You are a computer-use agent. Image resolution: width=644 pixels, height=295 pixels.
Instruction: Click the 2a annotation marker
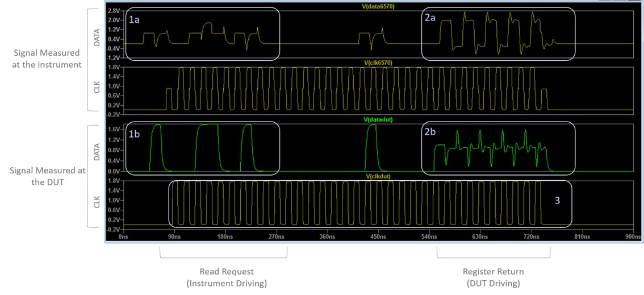click(x=430, y=19)
